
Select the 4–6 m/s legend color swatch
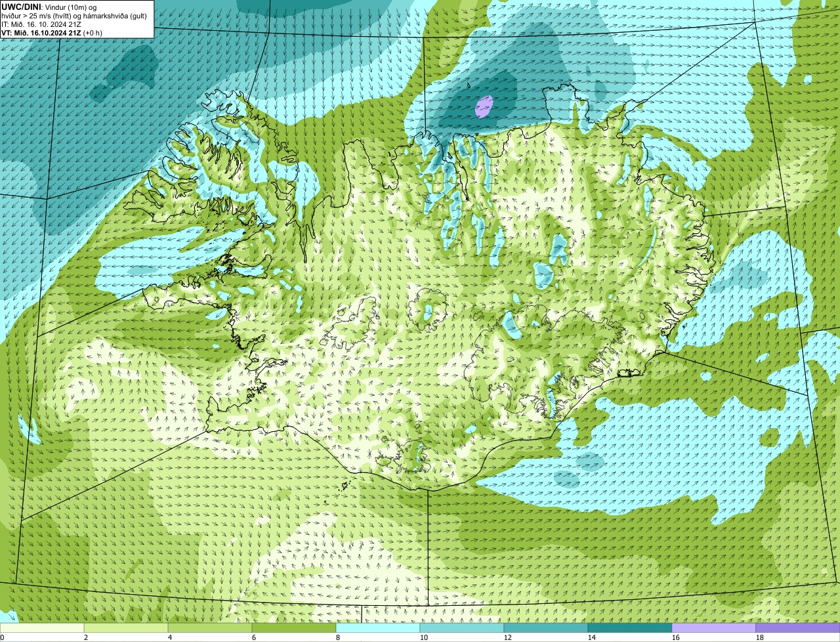coord(210,628)
